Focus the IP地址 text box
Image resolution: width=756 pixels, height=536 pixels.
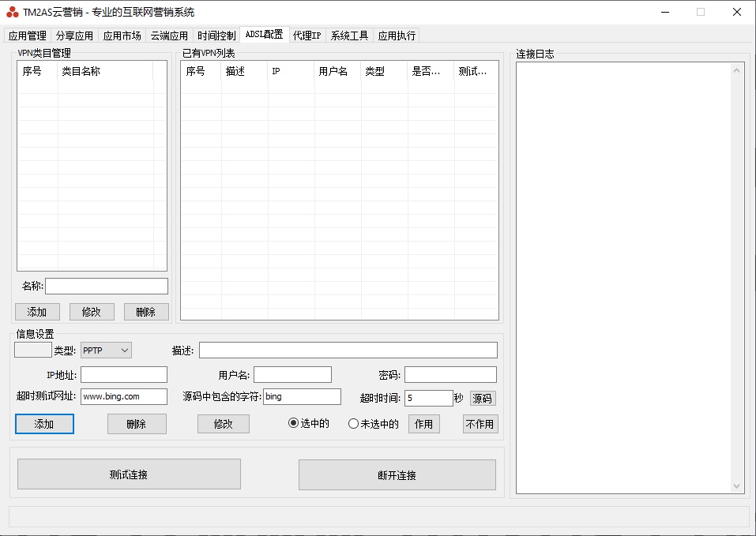point(123,374)
